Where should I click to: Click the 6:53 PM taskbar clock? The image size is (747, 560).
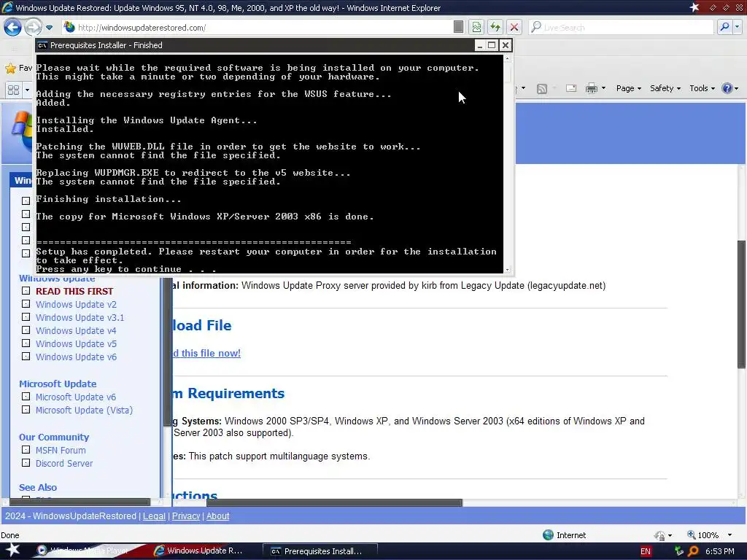[719, 551]
